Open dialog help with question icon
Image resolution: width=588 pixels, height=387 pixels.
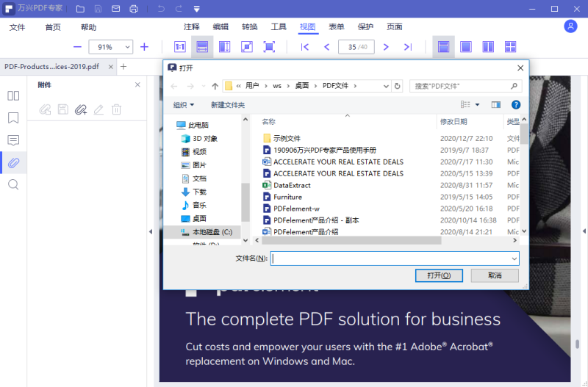coord(516,105)
